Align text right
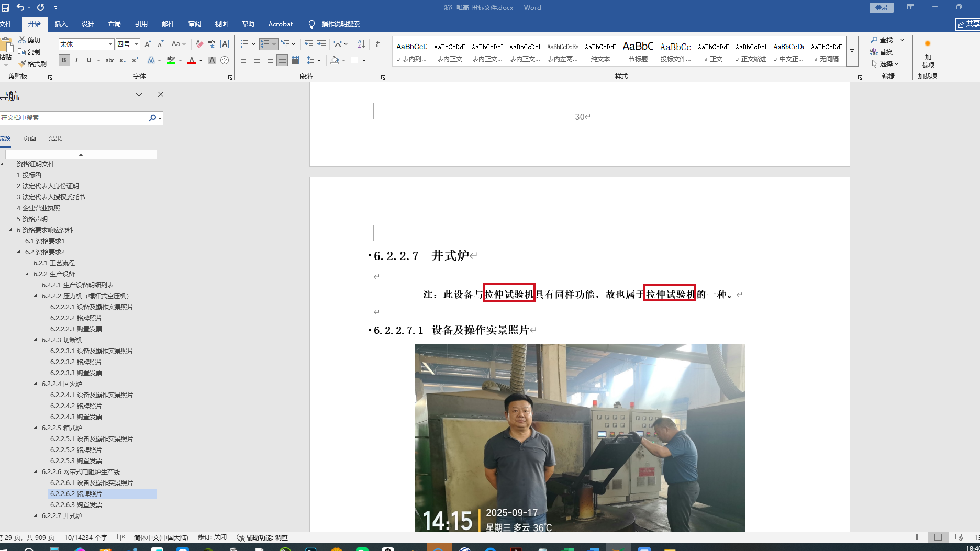Screen dimensions: 980x551 269,60
